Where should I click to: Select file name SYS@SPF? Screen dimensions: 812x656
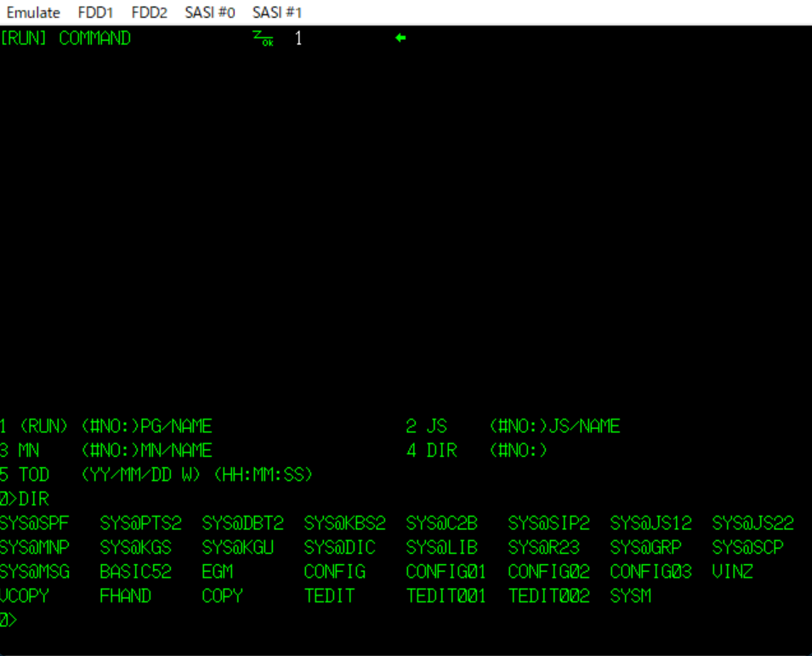tap(34, 523)
